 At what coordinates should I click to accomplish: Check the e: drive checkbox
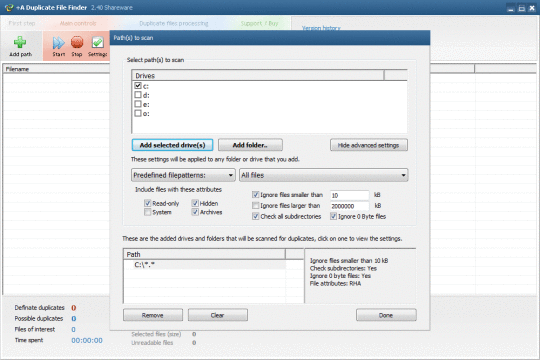pos(138,104)
